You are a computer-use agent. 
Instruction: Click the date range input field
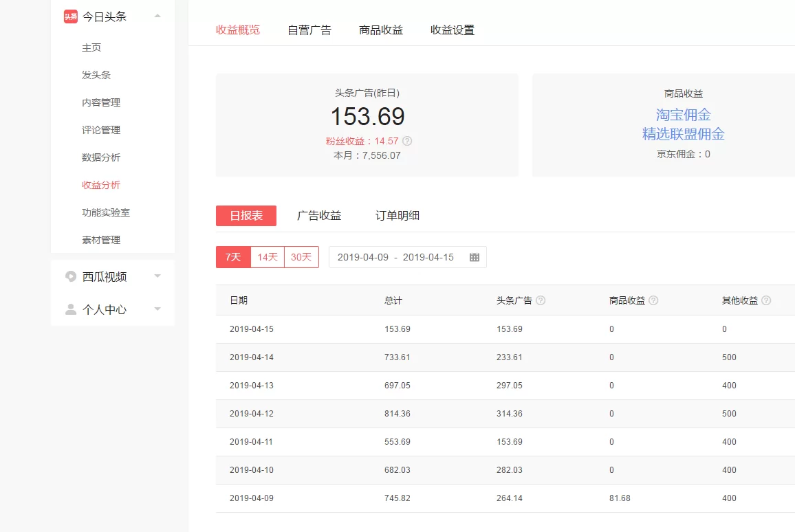(x=396, y=257)
